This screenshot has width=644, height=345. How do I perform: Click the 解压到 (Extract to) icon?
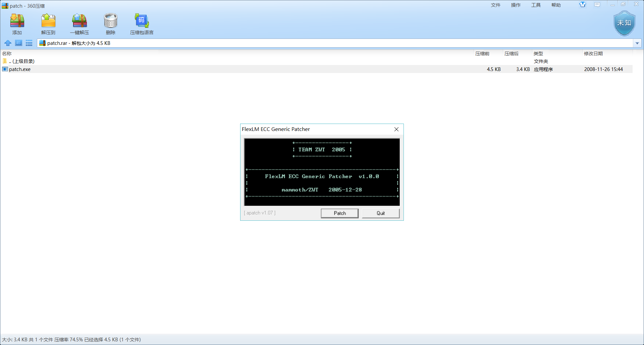pyautogui.click(x=48, y=21)
